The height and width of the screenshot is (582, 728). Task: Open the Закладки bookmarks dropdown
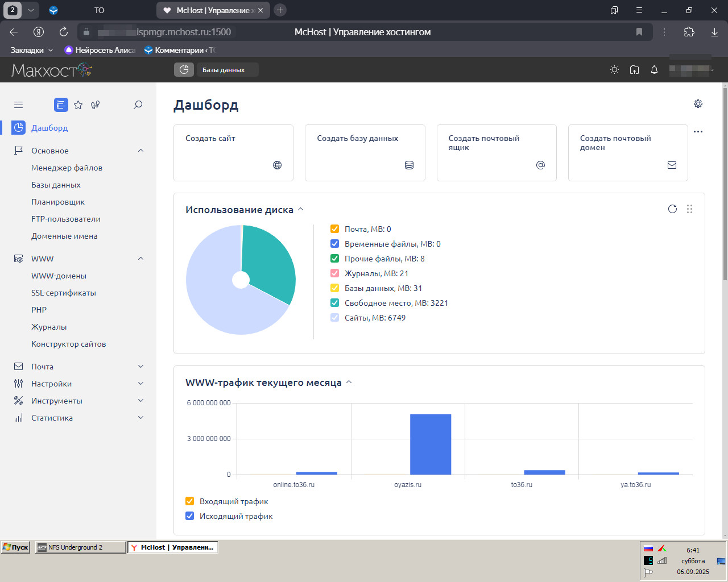(32, 50)
